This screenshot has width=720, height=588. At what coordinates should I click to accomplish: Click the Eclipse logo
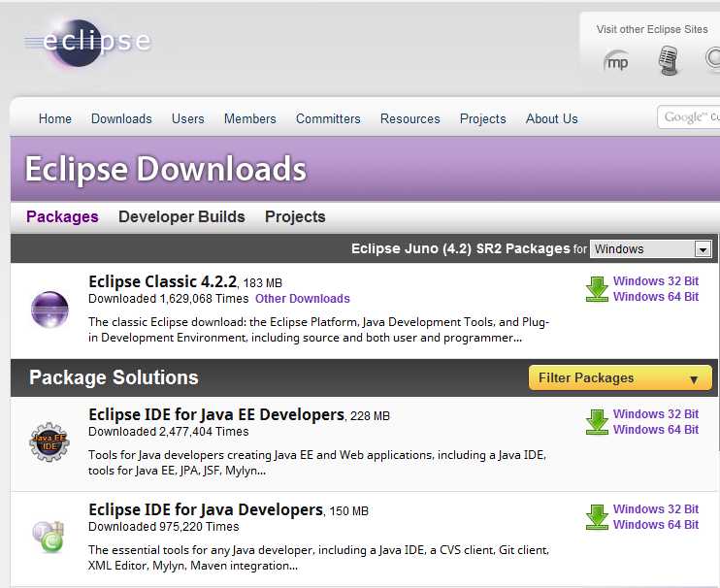[x=87, y=42]
